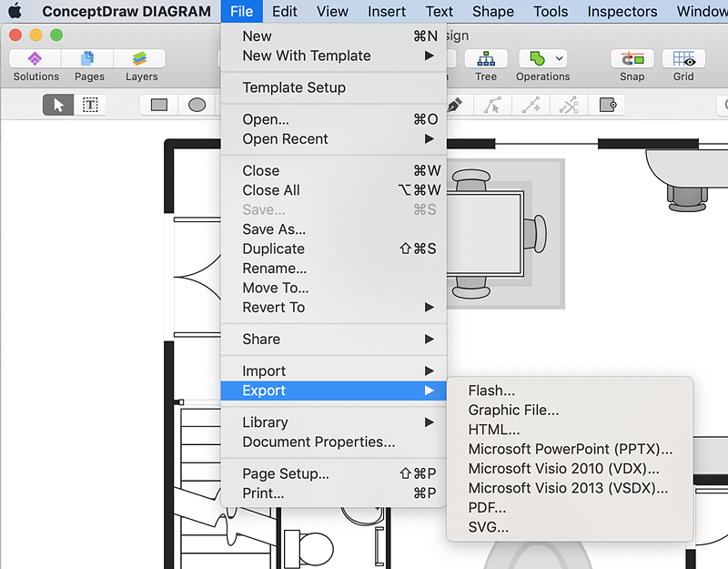Select the arrow pointer tool
This screenshot has width=728, height=569.
pyautogui.click(x=58, y=105)
